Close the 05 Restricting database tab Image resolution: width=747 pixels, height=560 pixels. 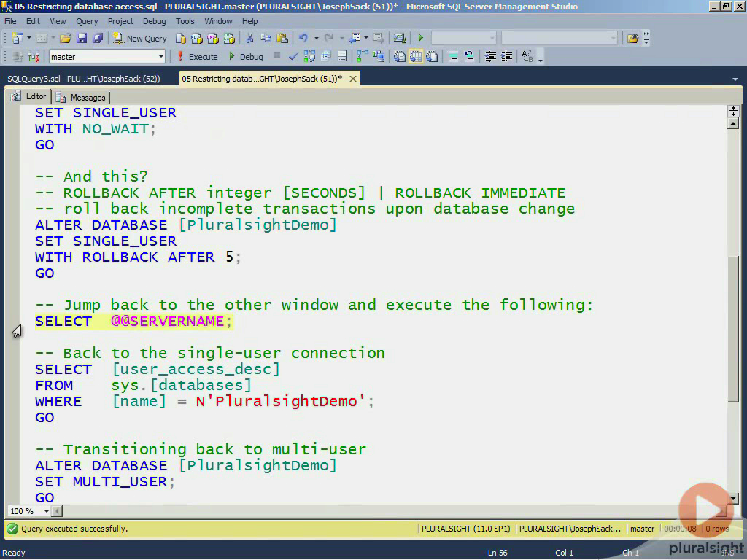(x=353, y=79)
